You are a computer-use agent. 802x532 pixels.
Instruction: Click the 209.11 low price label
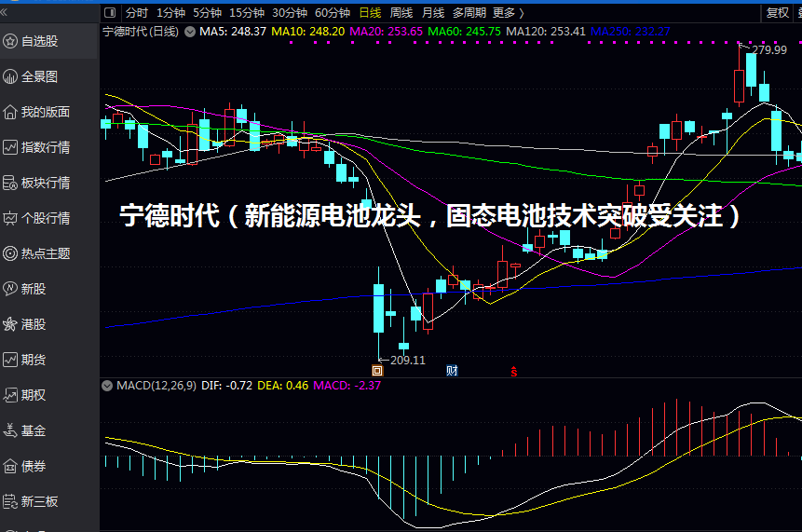click(408, 361)
